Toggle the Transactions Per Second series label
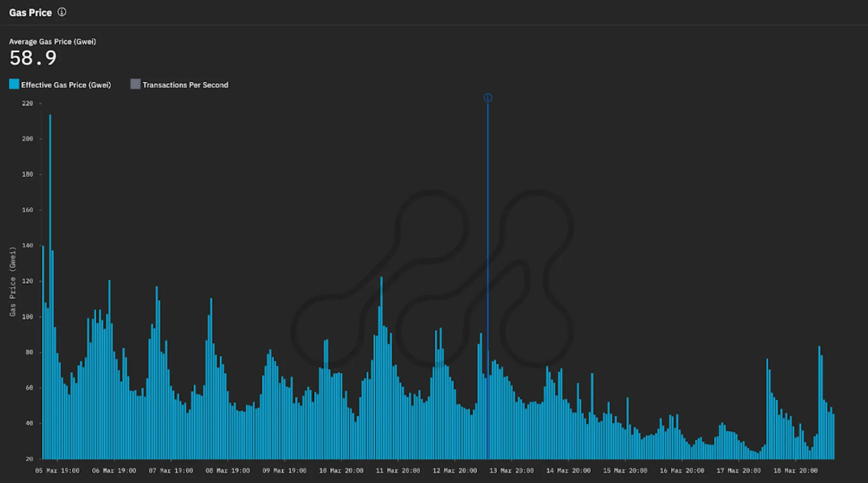The width and height of the screenshot is (868, 483). point(185,85)
